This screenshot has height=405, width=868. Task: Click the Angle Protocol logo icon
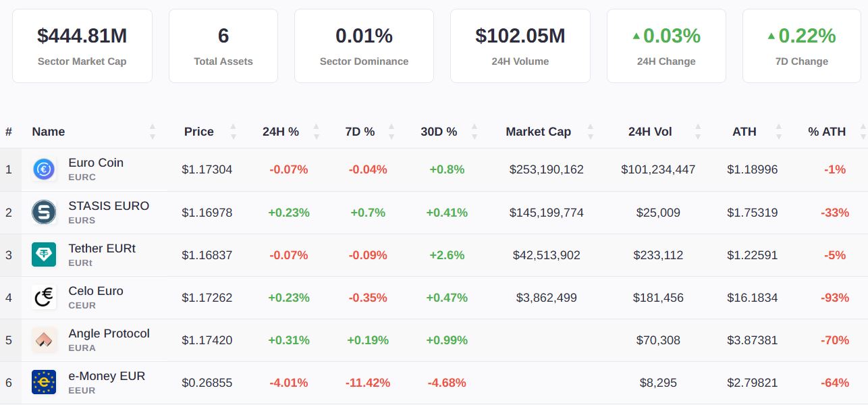click(44, 340)
